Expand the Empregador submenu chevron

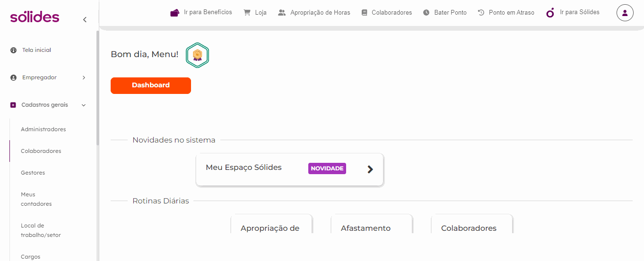pyautogui.click(x=84, y=77)
